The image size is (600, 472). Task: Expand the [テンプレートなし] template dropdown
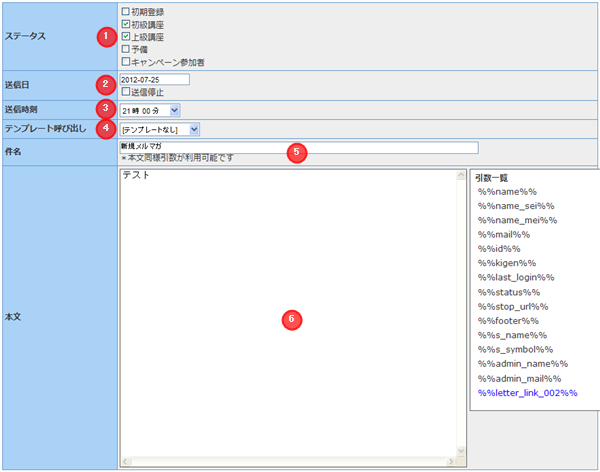tap(159, 129)
